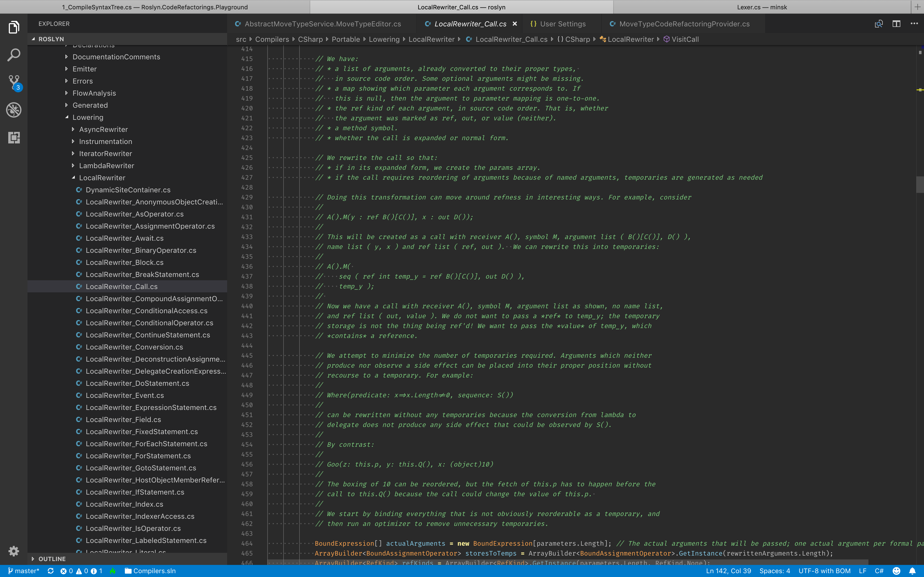Viewport: 924px width, 577px height.
Task: Open the editor More Actions ellipsis
Action: coord(914,24)
